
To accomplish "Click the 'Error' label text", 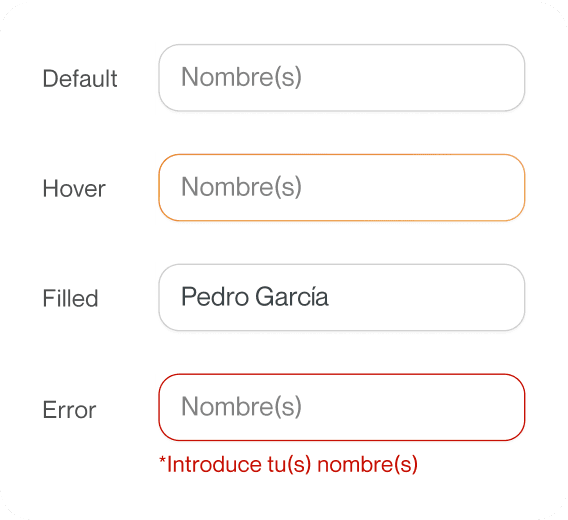I will [69, 410].
